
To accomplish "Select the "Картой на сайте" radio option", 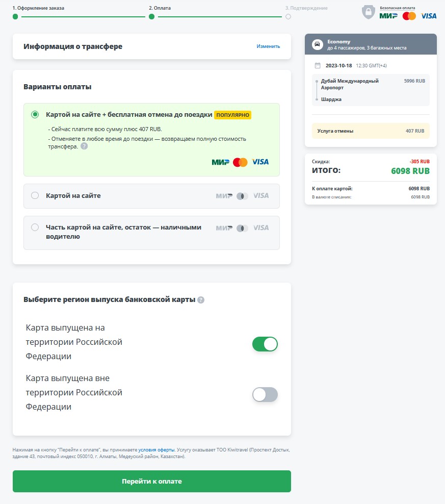I will pos(35,195).
